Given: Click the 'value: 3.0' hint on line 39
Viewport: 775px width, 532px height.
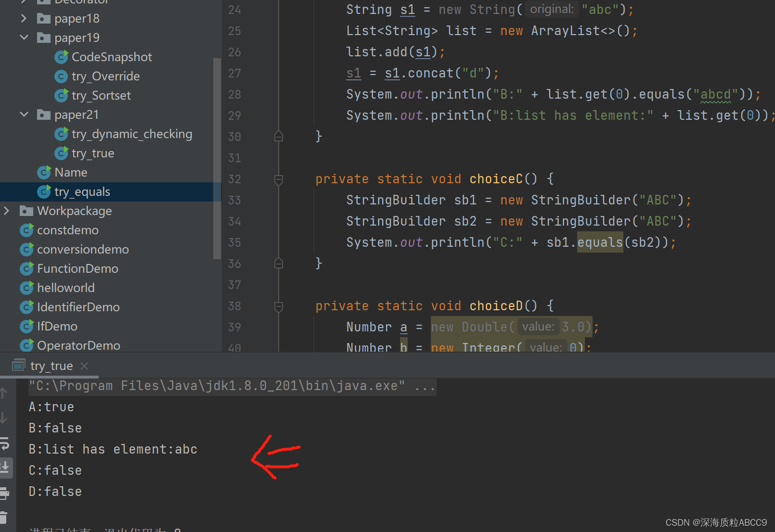Looking at the screenshot, I should point(554,327).
